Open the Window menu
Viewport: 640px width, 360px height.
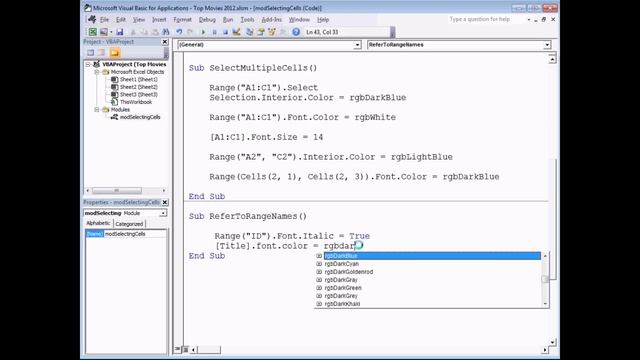pyautogui.click(x=299, y=20)
